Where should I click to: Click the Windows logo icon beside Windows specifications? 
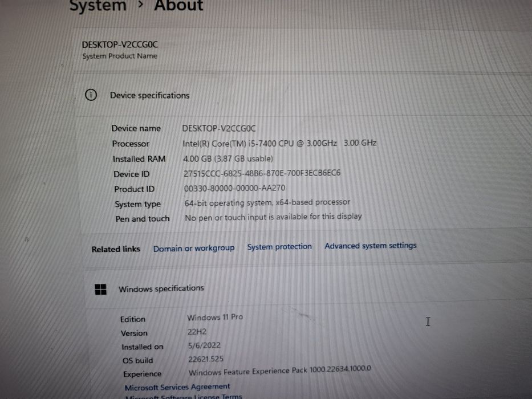click(100, 290)
